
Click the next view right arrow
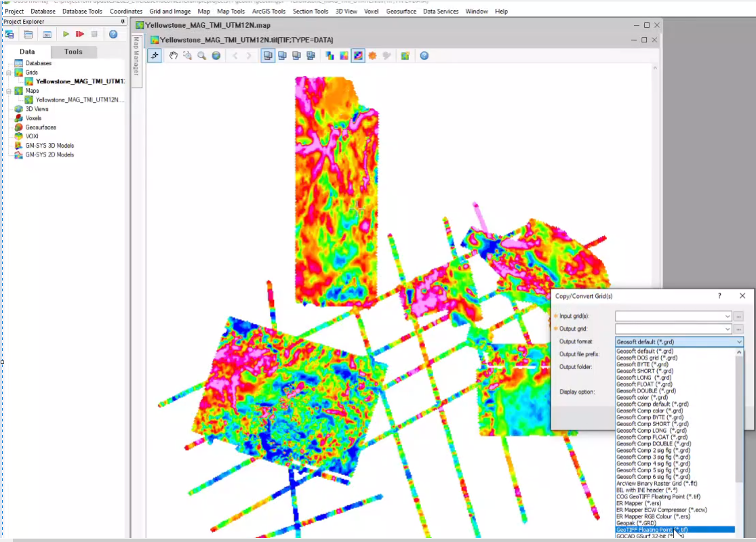pos(249,56)
